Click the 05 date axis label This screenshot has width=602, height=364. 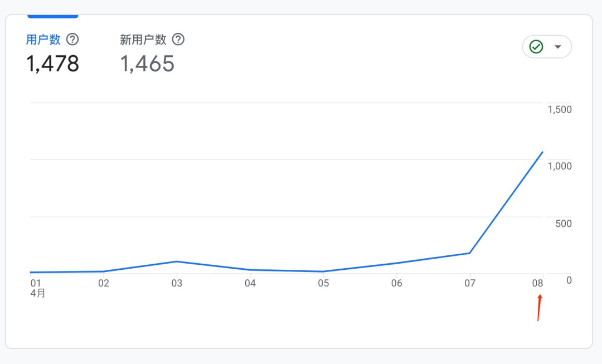pos(323,283)
